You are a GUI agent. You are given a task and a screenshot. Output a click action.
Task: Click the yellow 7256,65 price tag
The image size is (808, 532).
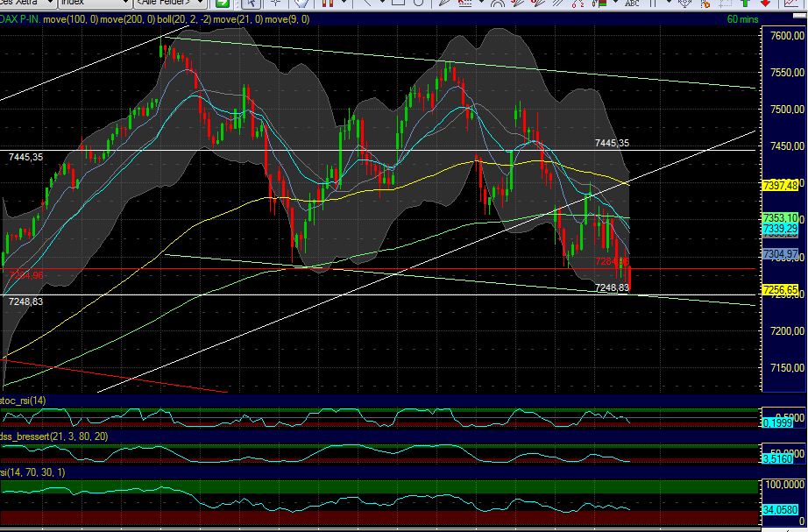click(x=781, y=290)
